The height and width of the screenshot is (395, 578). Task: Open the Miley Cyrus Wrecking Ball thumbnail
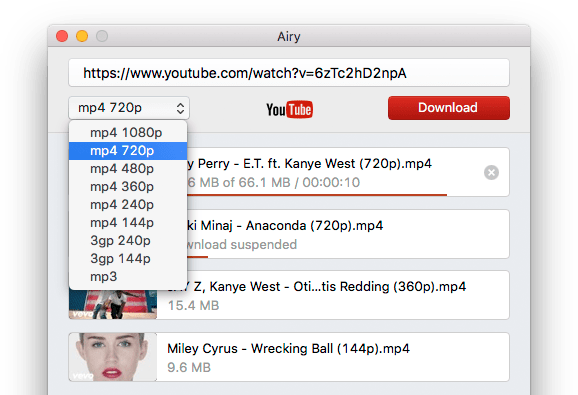[113, 357]
